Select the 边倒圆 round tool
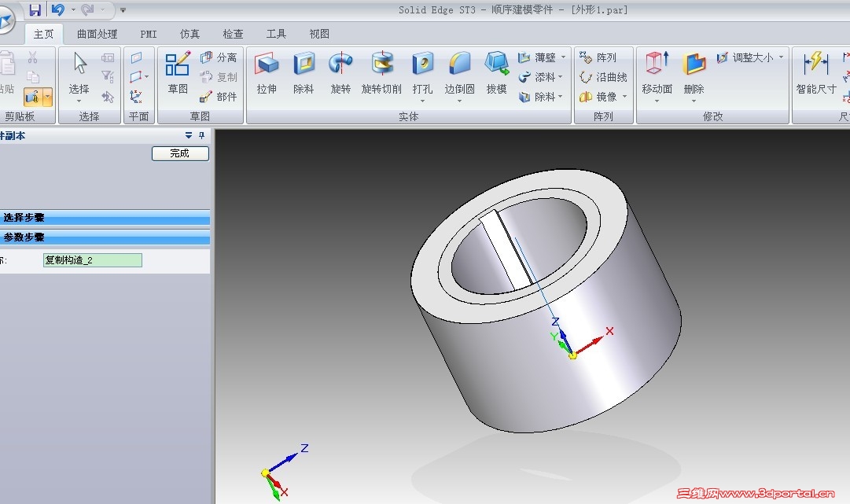 click(x=460, y=73)
